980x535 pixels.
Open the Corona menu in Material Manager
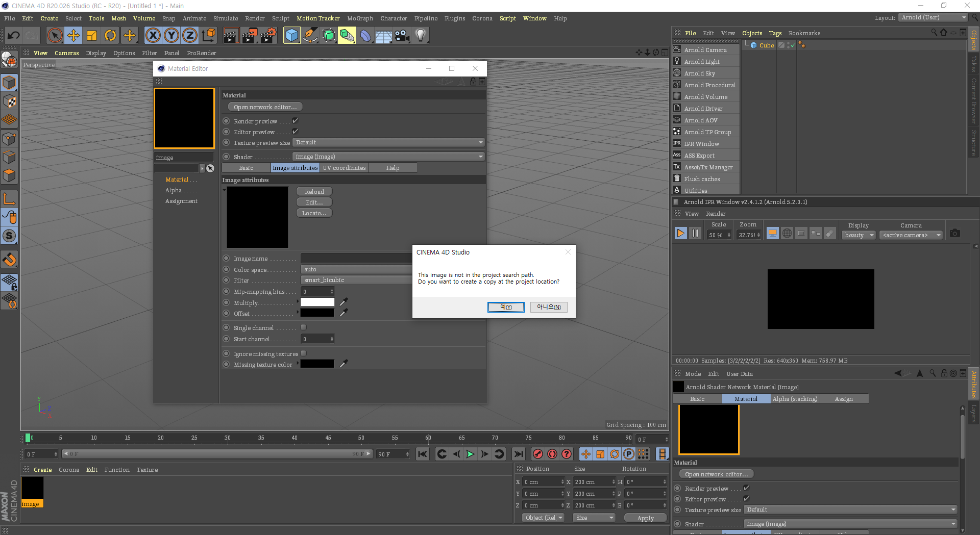click(x=69, y=470)
